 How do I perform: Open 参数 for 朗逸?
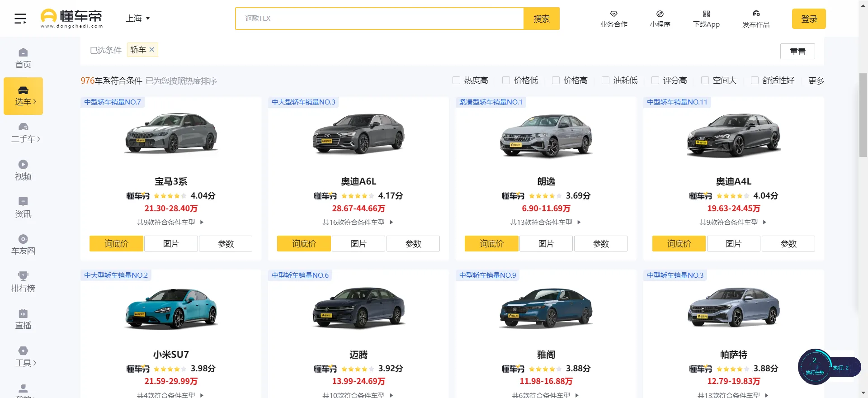(x=601, y=243)
